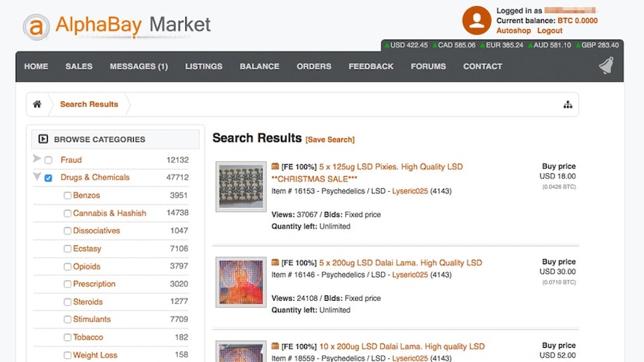
Task: Uncheck the Drugs & Chemicals checkbox
Action: coord(49,178)
